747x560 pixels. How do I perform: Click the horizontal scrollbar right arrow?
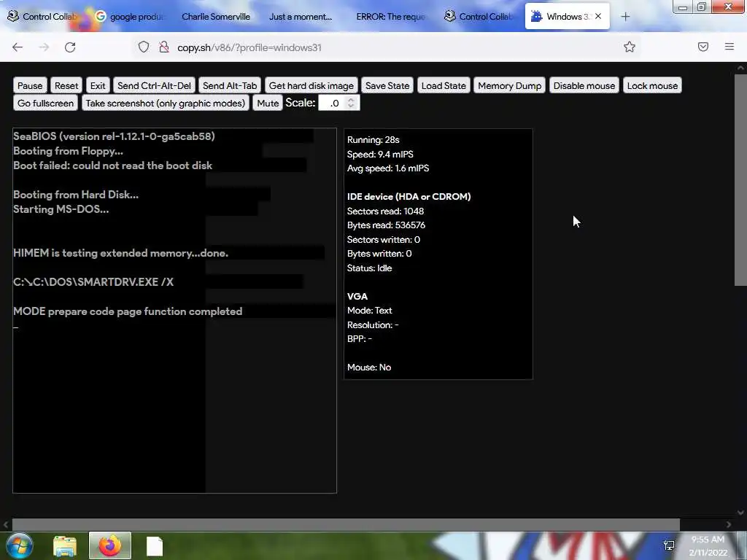[729, 524]
